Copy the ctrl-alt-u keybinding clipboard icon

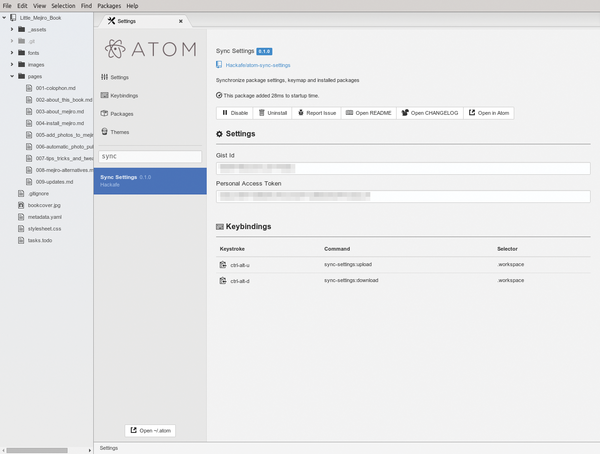click(x=223, y=265)
